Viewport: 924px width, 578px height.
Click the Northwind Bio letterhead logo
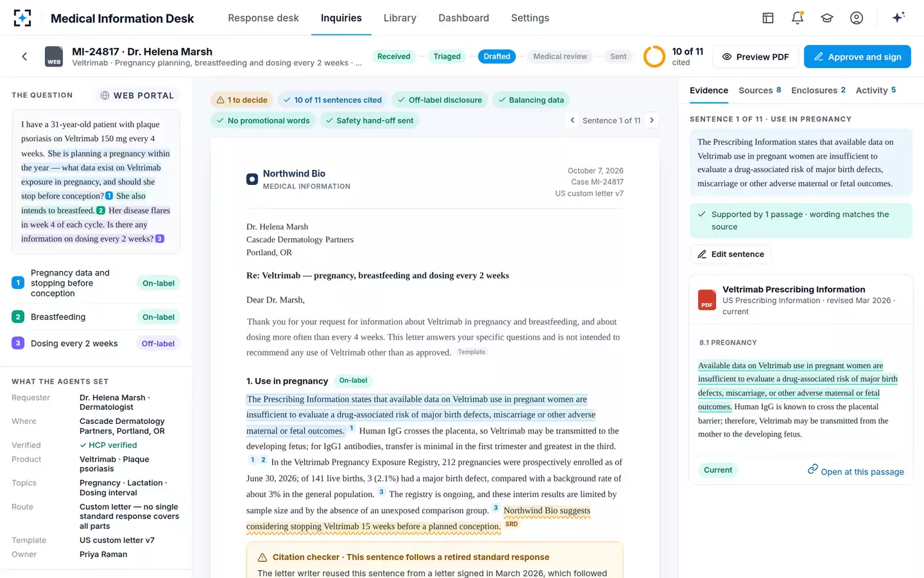pos(252,179)
